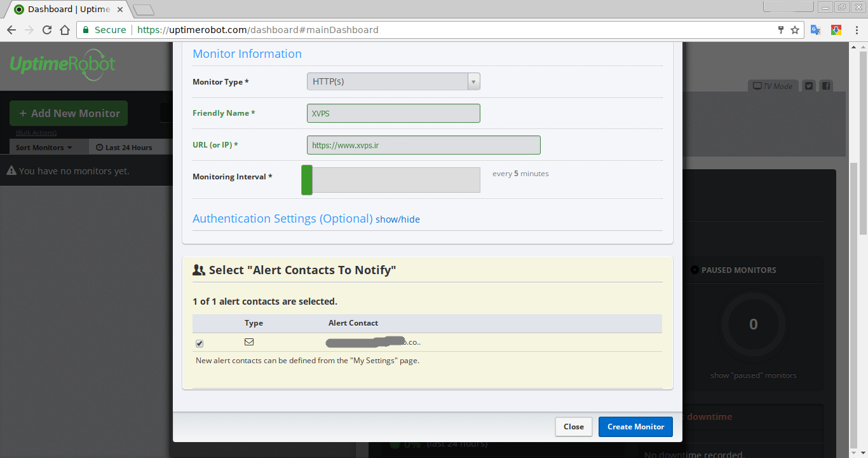Open the Chrome-colored extension icon
This screenshot has height=458, width=868.
(836, 30)
